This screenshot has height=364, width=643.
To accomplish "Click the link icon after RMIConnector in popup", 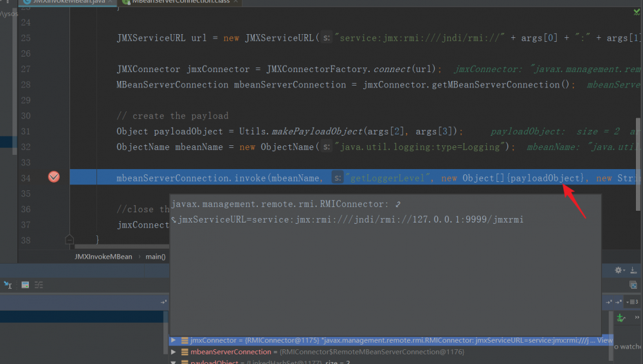I will (398, 204).
